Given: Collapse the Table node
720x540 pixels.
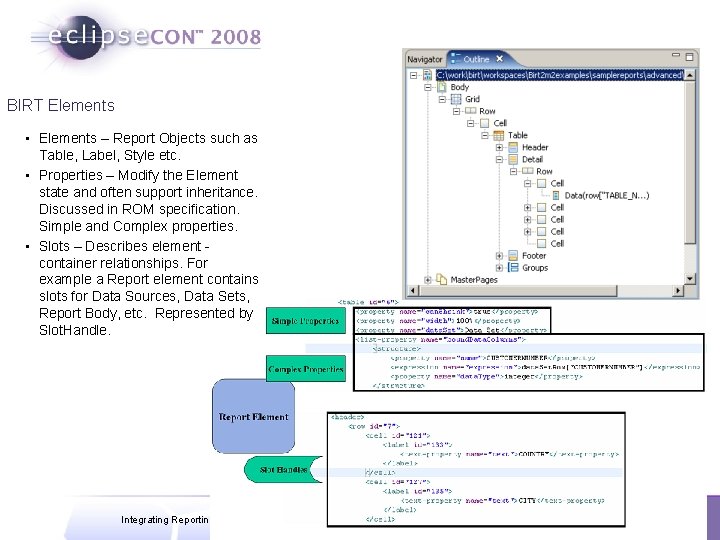Looking at the screenshot, I should [485, 135].
